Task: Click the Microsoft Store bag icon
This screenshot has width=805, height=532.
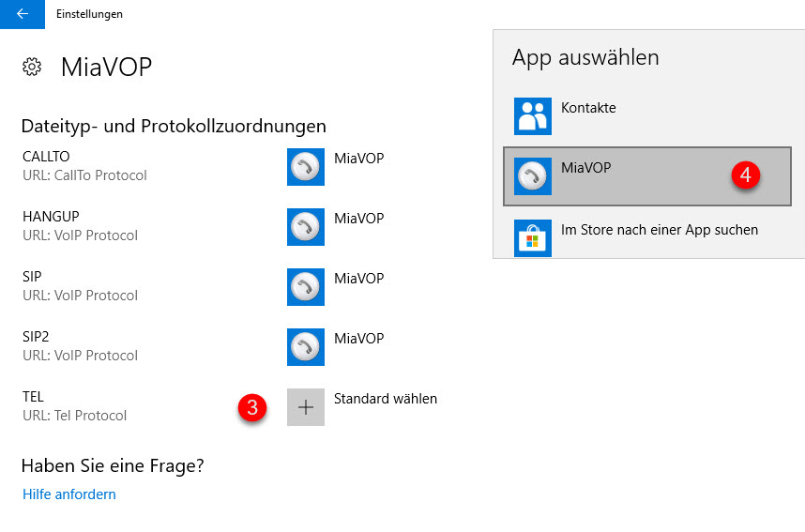Action: coord(533,238)
